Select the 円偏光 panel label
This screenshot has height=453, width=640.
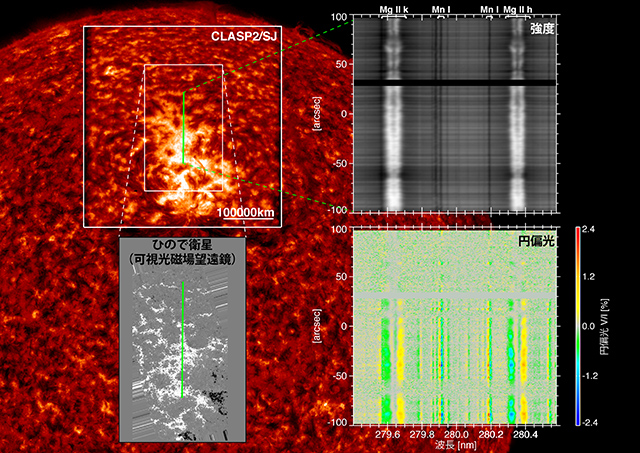click(536, 241)
